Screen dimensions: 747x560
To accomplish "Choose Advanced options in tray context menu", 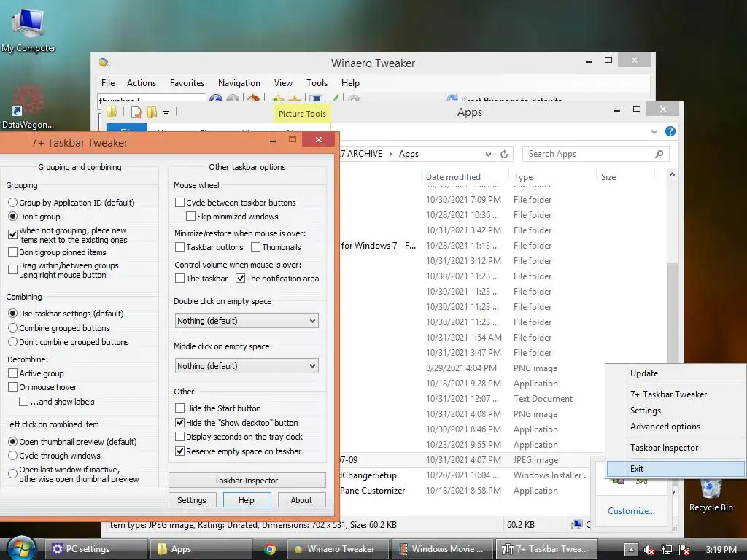I will [x=676, y=426].
